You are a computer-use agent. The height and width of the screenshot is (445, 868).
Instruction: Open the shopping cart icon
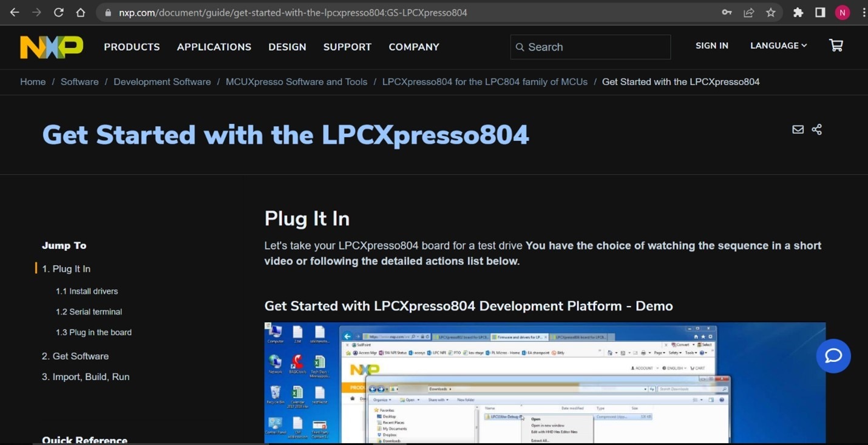[x=836, y=46]
